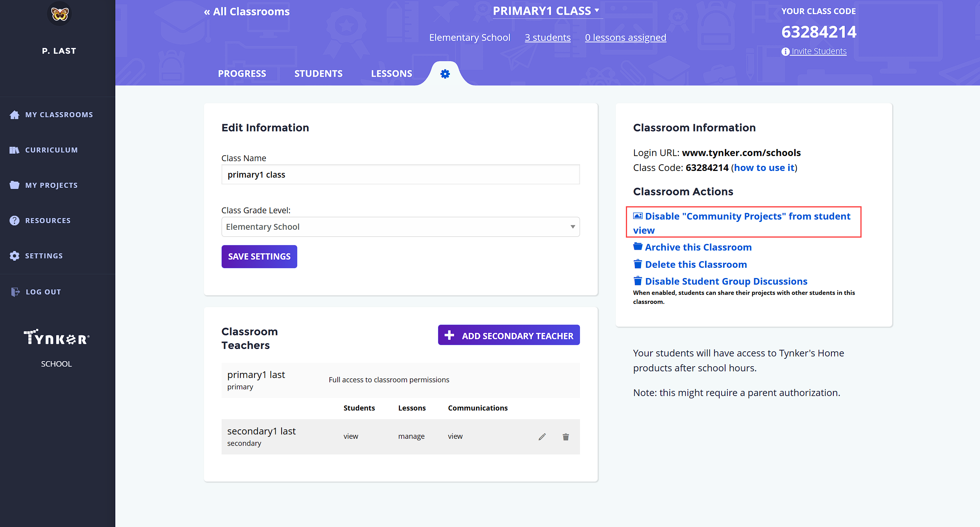The height and width of the screenshot is (527, 980).
Task: Switch to the Students tab
Action: (318, 74)
